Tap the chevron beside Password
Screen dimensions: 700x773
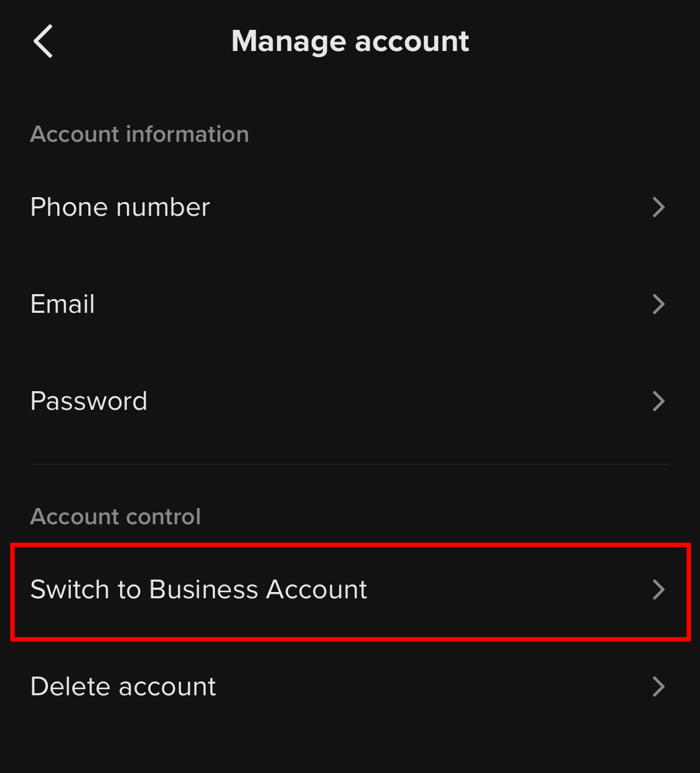pos(659,401)
